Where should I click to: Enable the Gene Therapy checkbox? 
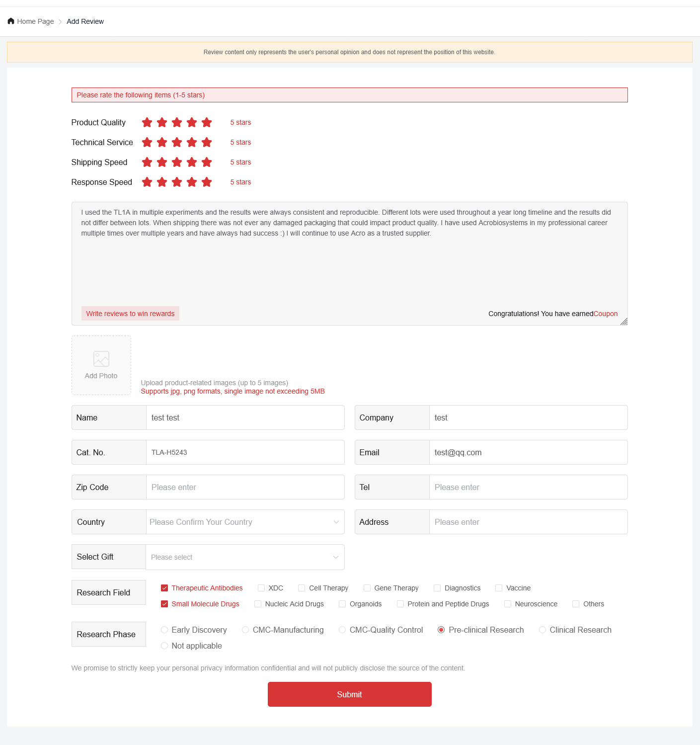[367, 588]
